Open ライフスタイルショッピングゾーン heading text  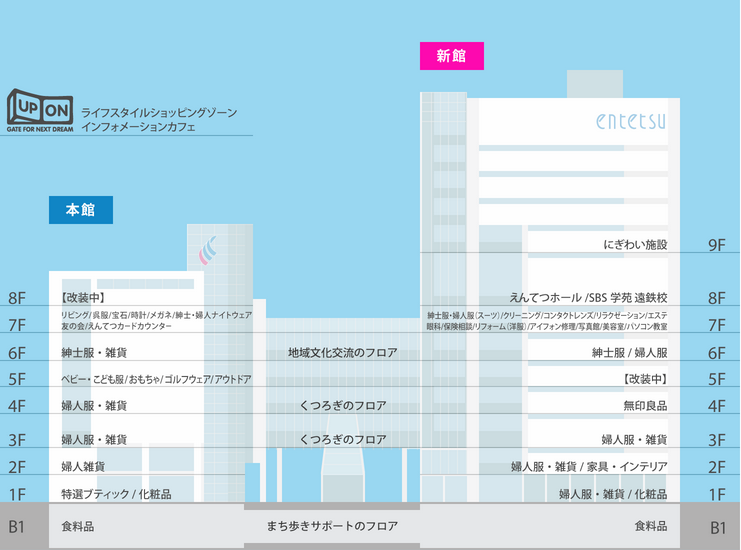tap(166, 114)
